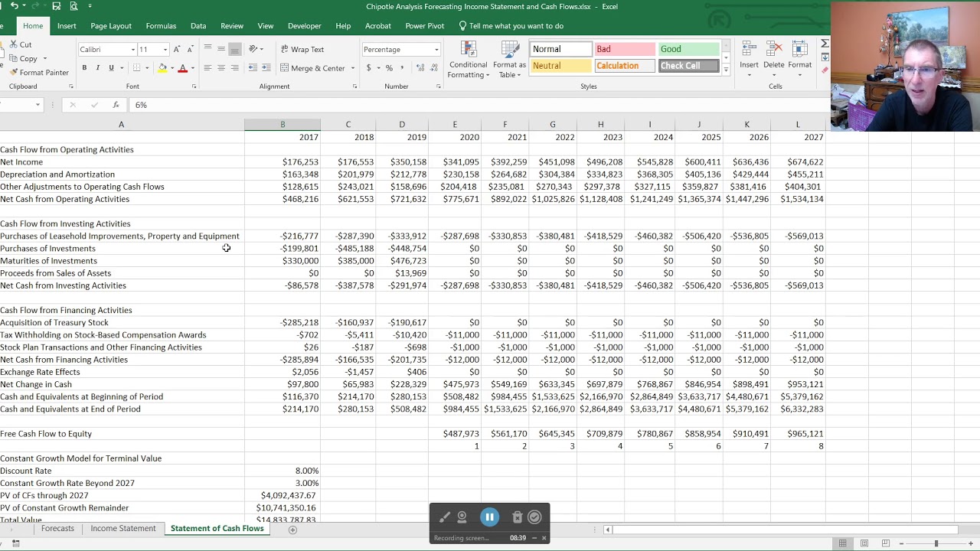The width and height of the screenshot is (980, 551).
Task: Click the Orientation angled text icon
Action: [253, 50]
